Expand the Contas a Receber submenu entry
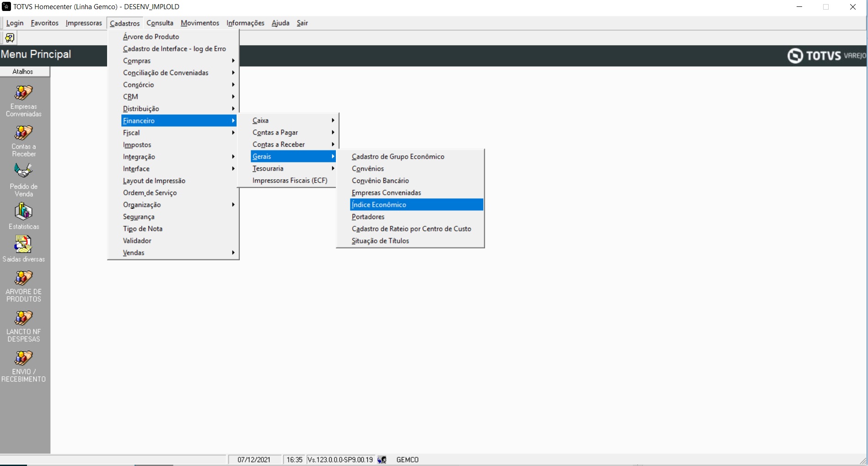Image resolution: width=868 pixels, height=466 pixels. 293,145
